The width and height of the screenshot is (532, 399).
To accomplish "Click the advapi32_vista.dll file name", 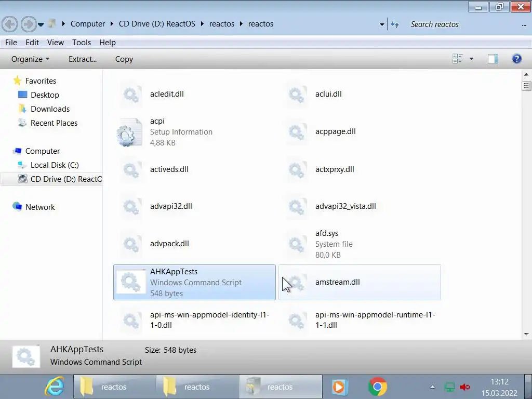I will tap(345, 206).
